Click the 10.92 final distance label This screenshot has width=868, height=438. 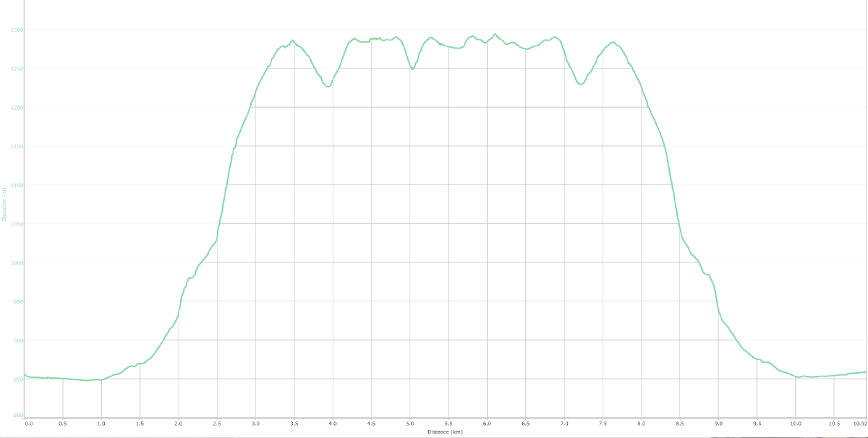click(859, 424)
